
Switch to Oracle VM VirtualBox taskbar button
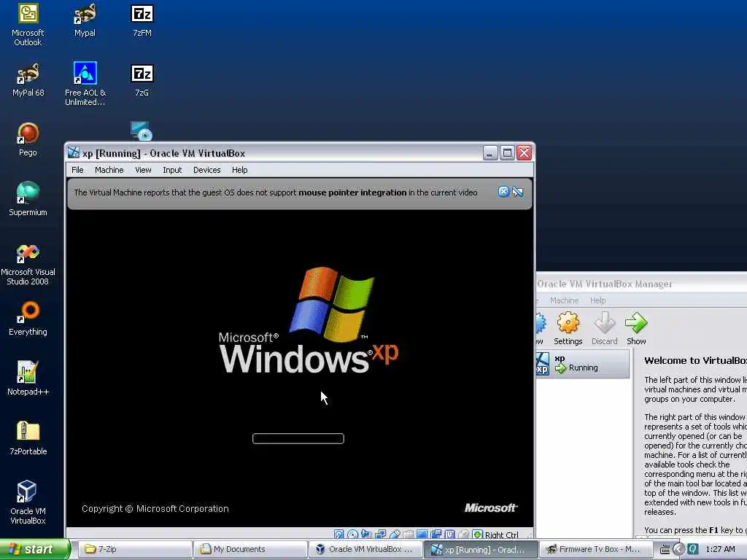[x=365, y=549]
